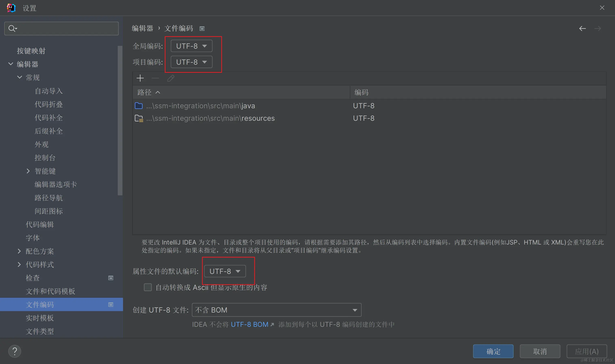Viewport: 615px width, 364px height.
Task: Select 实时模板 in settings tree
Action: click(40, 318)
